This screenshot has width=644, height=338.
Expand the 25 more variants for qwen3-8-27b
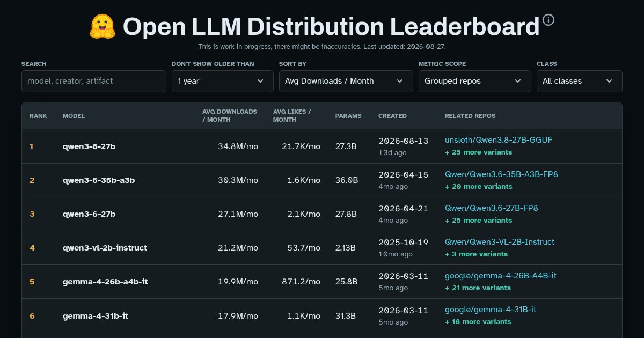coord(479,152)
